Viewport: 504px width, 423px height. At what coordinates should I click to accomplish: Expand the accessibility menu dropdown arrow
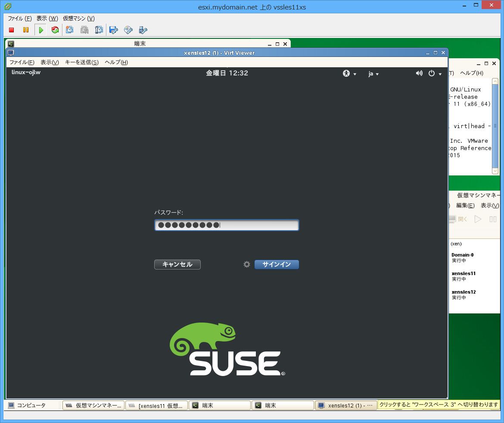pyautogui.click(x=355, y=74)
